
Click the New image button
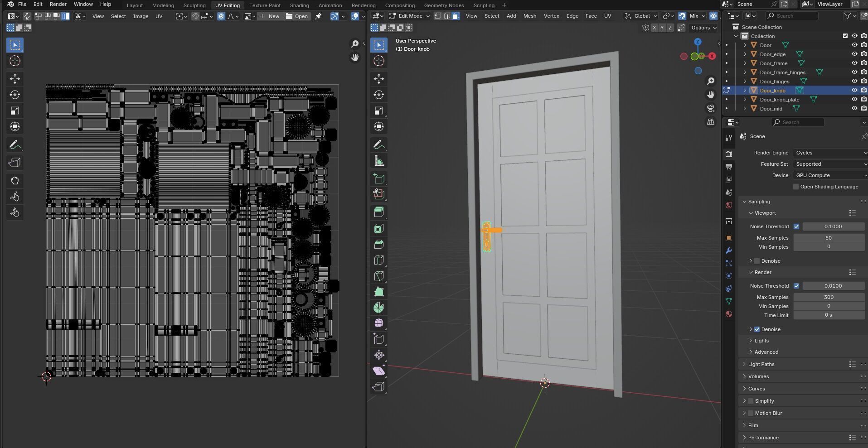(270, 16)
